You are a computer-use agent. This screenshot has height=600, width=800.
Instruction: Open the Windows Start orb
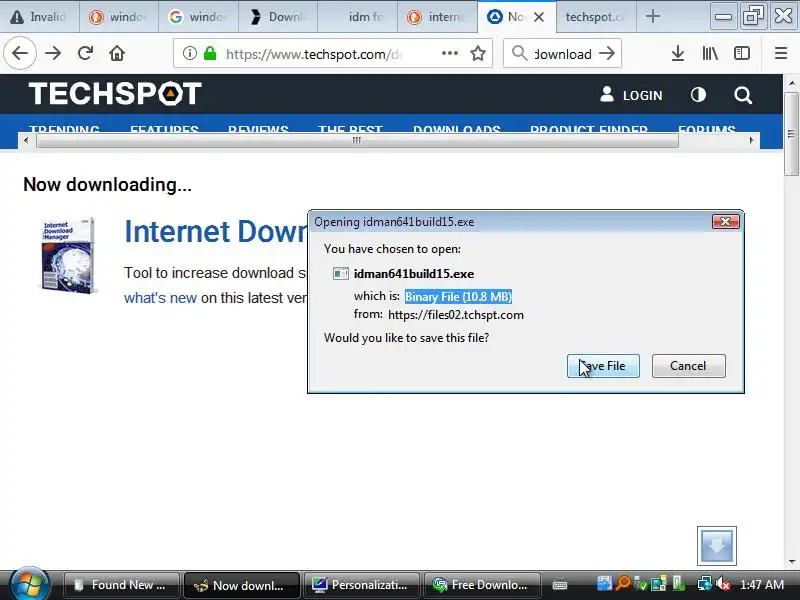(x=29, y=584)
